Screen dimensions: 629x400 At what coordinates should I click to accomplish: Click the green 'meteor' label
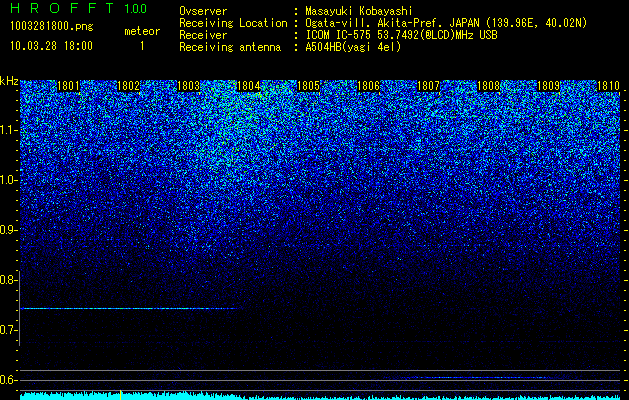tap(142, 31)
